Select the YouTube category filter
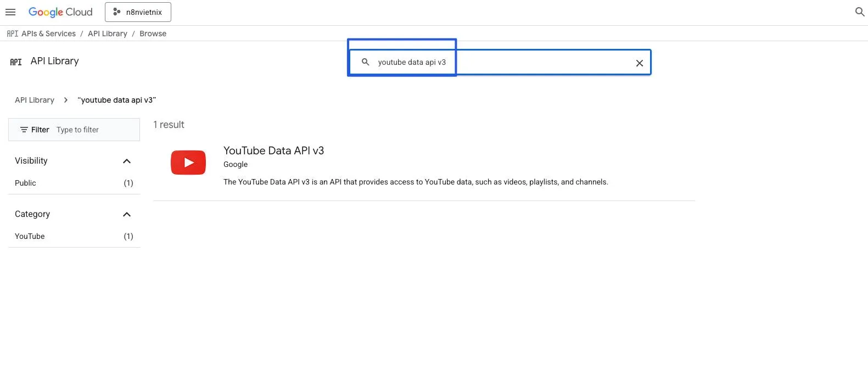 point(74,236)
